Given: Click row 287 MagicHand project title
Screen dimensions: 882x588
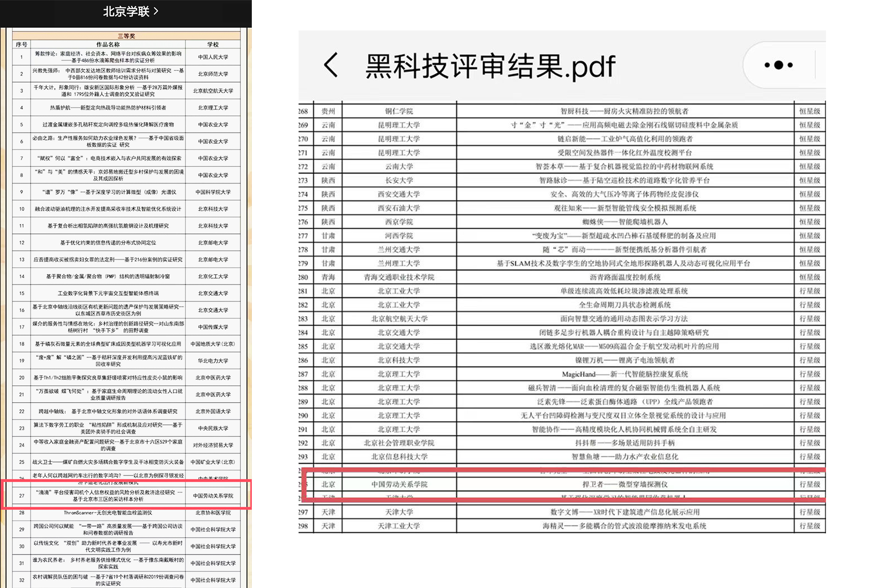Looking at the screenshot, I should [x=625, y=374].
